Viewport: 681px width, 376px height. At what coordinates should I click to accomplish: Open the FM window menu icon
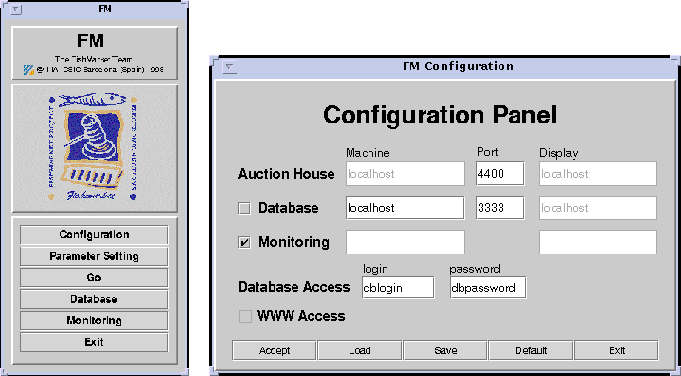16,9
